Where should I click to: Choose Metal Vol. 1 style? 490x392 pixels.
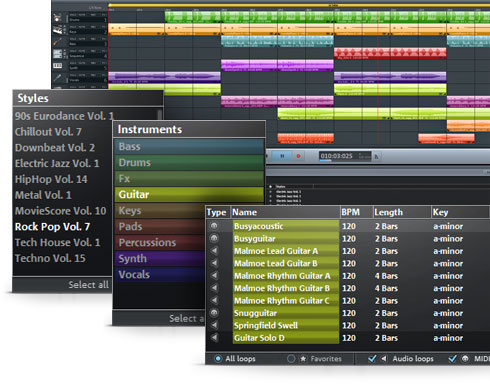(43, 195)
